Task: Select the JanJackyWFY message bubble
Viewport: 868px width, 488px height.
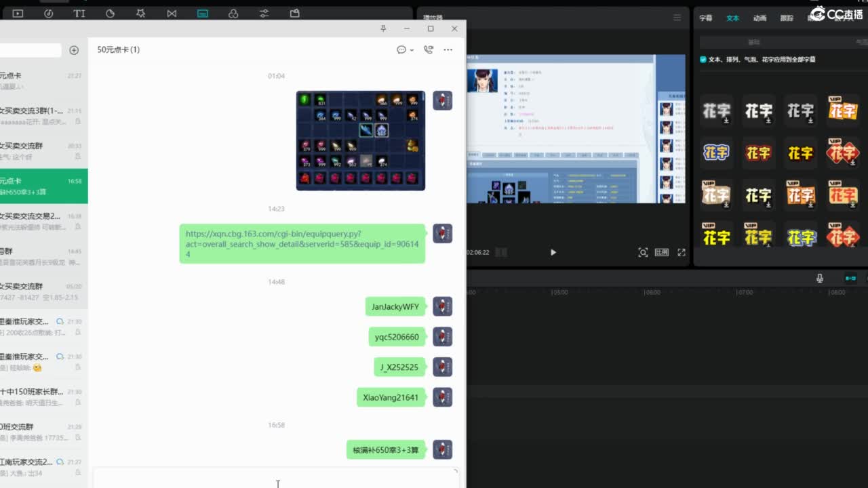Action: [x=395, y=306]
